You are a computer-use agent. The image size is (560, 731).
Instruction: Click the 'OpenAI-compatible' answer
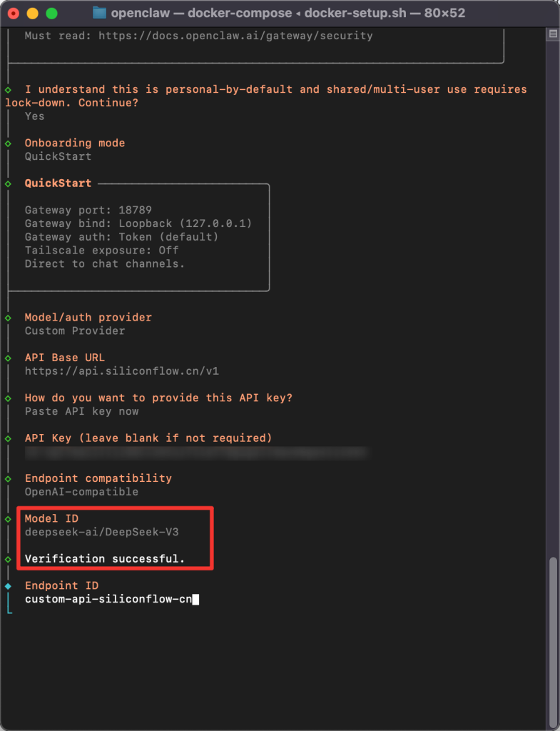click(81, 492)
